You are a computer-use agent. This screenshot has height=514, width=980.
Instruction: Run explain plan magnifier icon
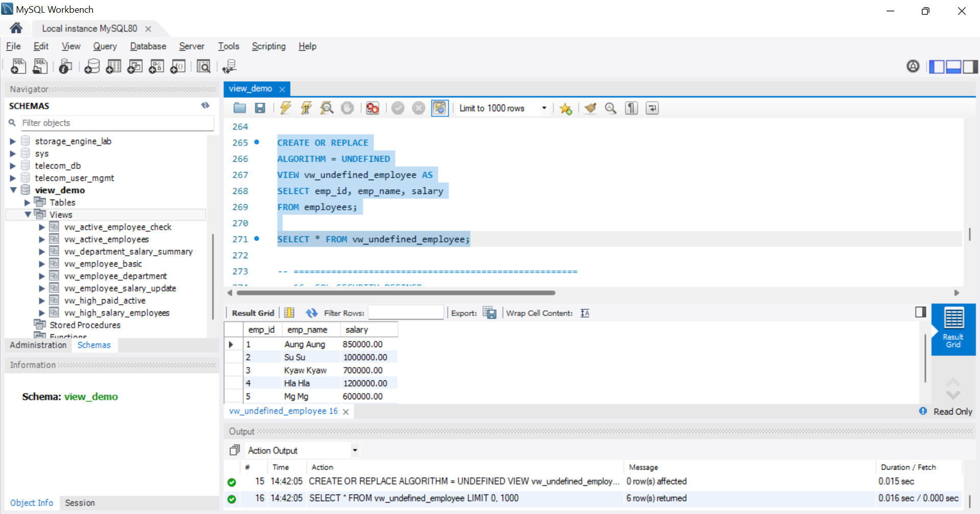[x=327, y=108]
